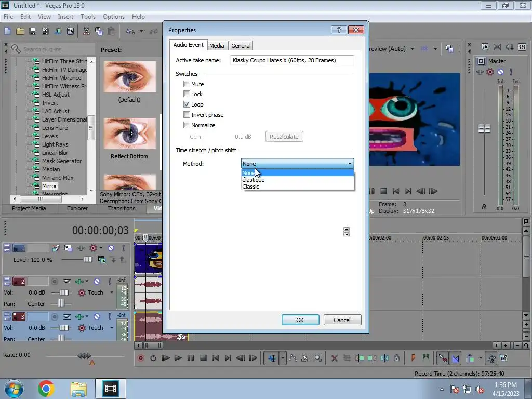Click the Save disk icon in toolbar
The image size is (532, 399).
33,31
